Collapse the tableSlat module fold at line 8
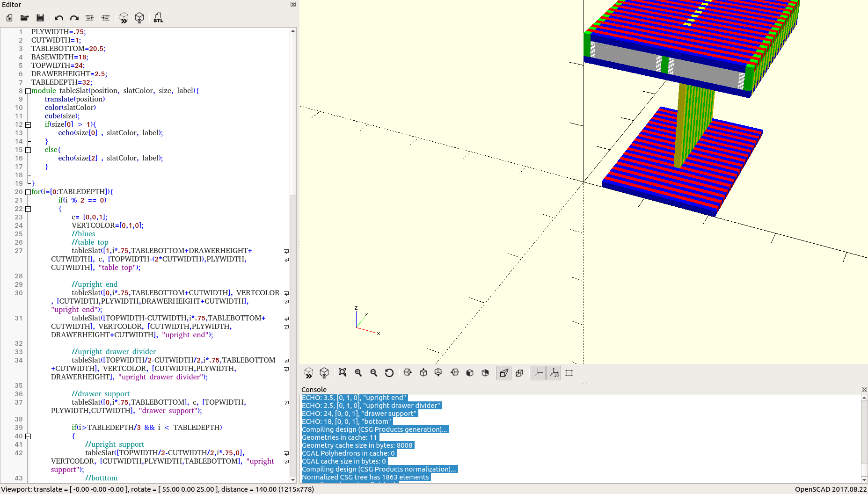The image size is (868, 494). click(28, 91)
